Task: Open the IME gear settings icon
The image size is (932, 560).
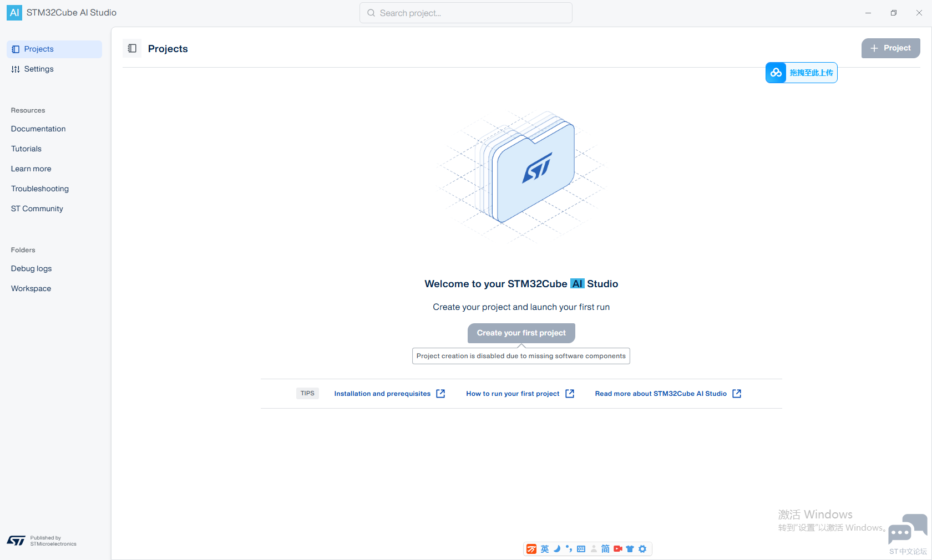Action: click(642, 549)
